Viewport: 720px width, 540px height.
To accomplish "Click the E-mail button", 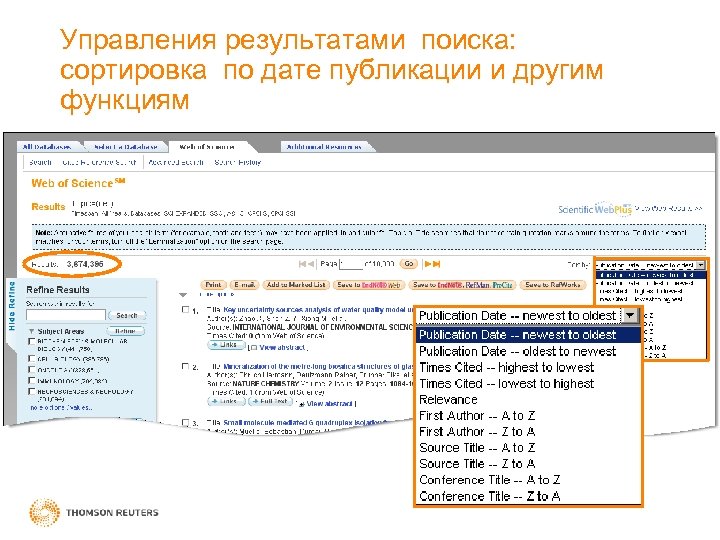I will 244,285.
